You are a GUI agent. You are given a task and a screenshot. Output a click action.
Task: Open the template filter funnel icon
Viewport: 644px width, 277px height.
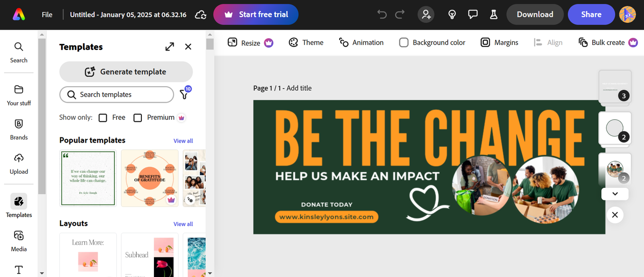[184, 94]
